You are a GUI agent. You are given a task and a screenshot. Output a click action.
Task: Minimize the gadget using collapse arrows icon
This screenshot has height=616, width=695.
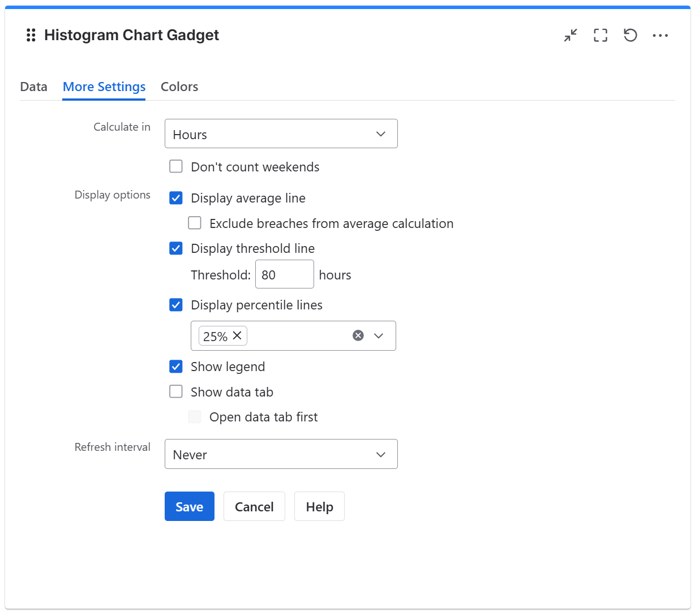(x=570, y=35)
